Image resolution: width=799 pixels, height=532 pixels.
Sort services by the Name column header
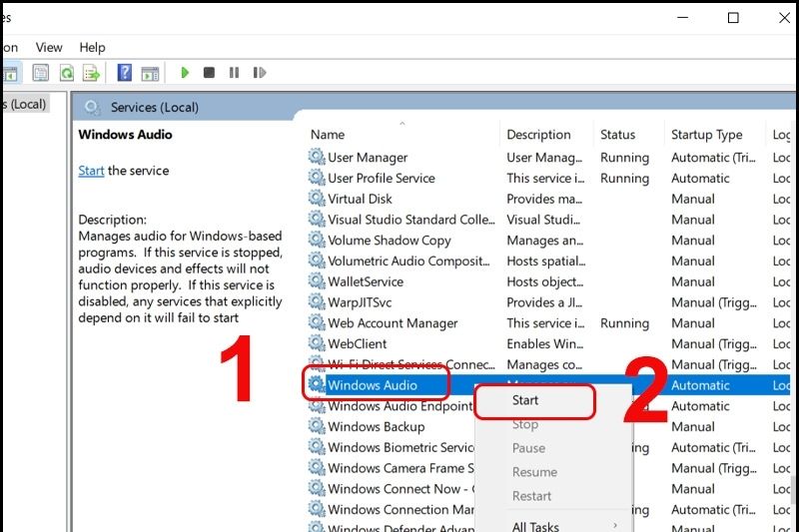click(328, 135)
